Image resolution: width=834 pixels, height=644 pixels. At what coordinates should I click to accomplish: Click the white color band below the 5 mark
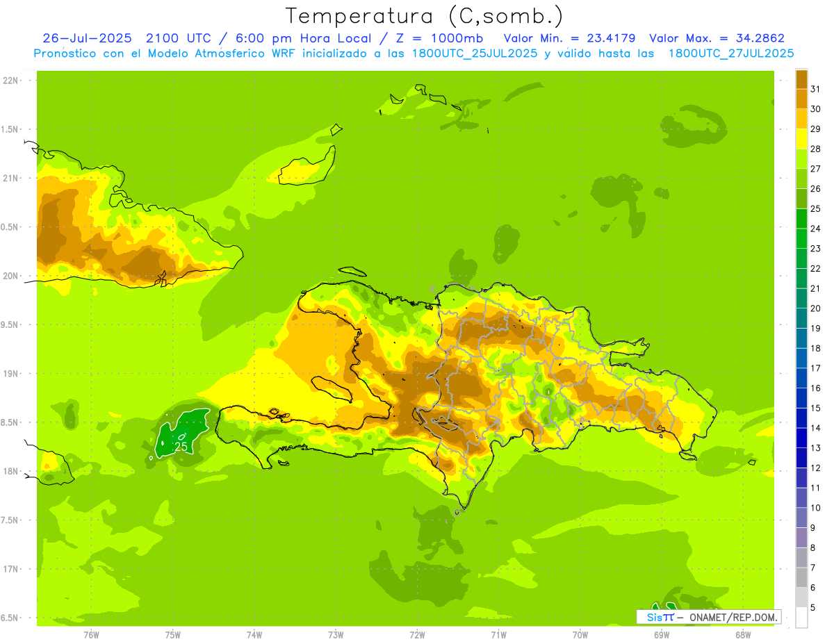[801, 618]
